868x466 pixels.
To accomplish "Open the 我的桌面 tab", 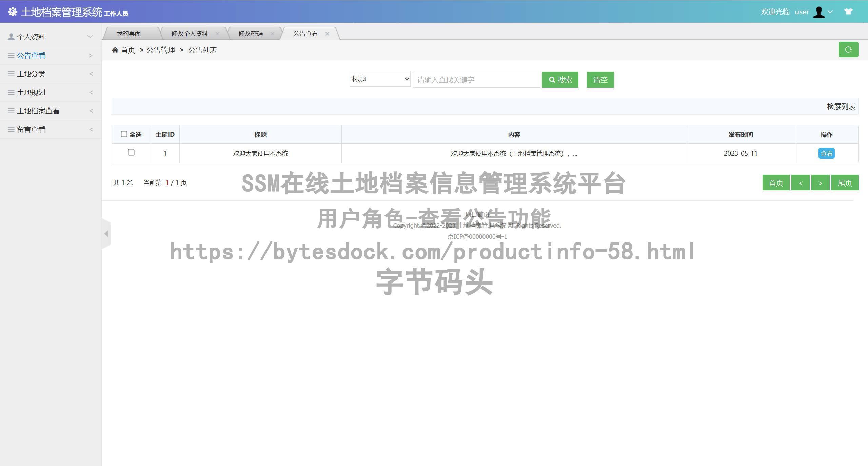I will point(129,33).
